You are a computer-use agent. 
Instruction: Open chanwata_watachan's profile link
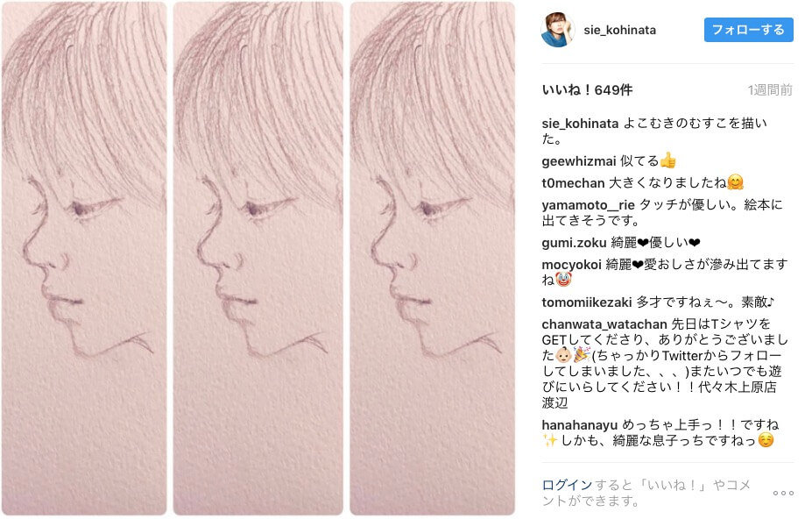pos(604,324)
